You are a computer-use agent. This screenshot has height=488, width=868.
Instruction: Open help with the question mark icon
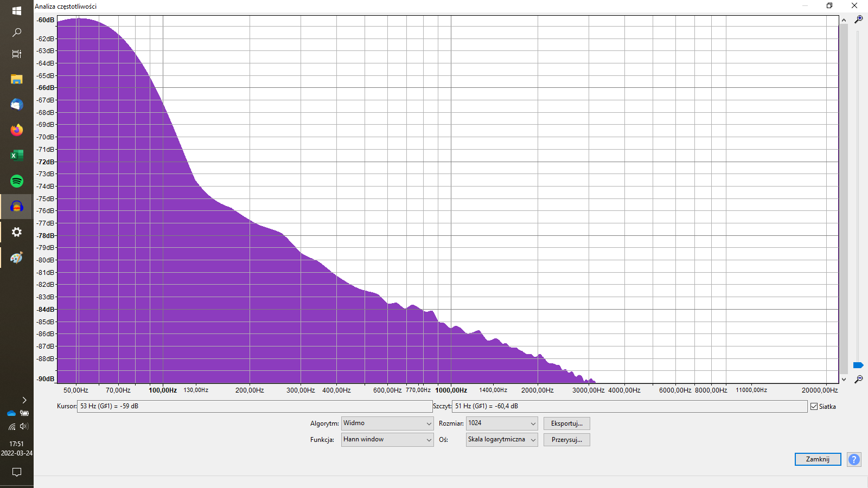pyautogui.click(x=854, y=459)
